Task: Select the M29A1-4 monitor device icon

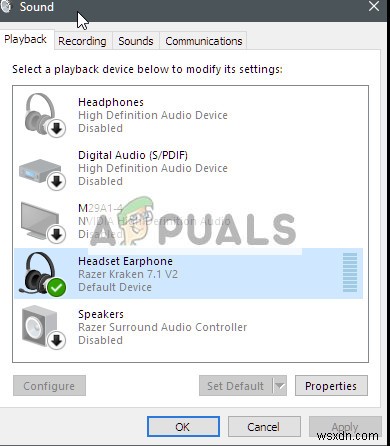Action: pyautogui.click(x=43, y=222)
